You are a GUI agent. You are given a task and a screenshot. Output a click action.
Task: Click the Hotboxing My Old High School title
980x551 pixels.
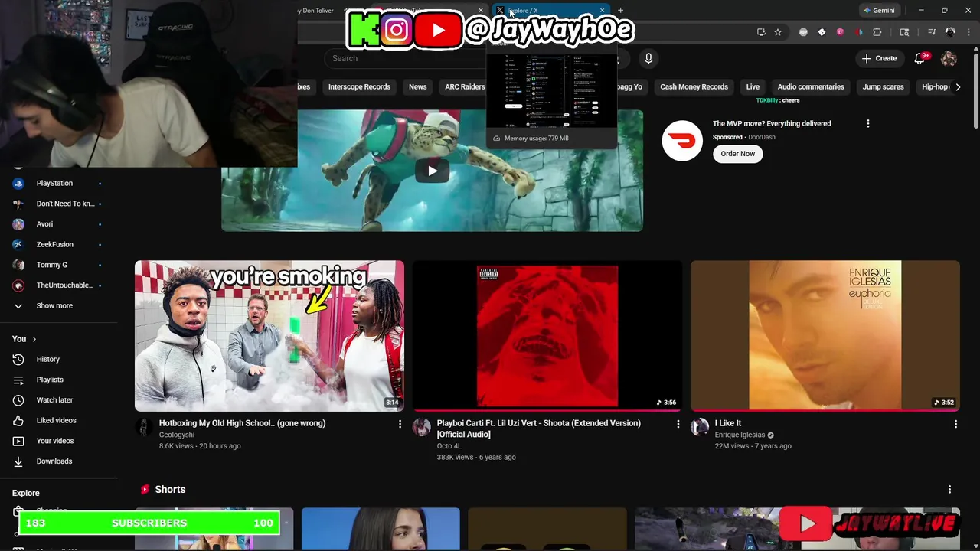[x=242, y=423]
